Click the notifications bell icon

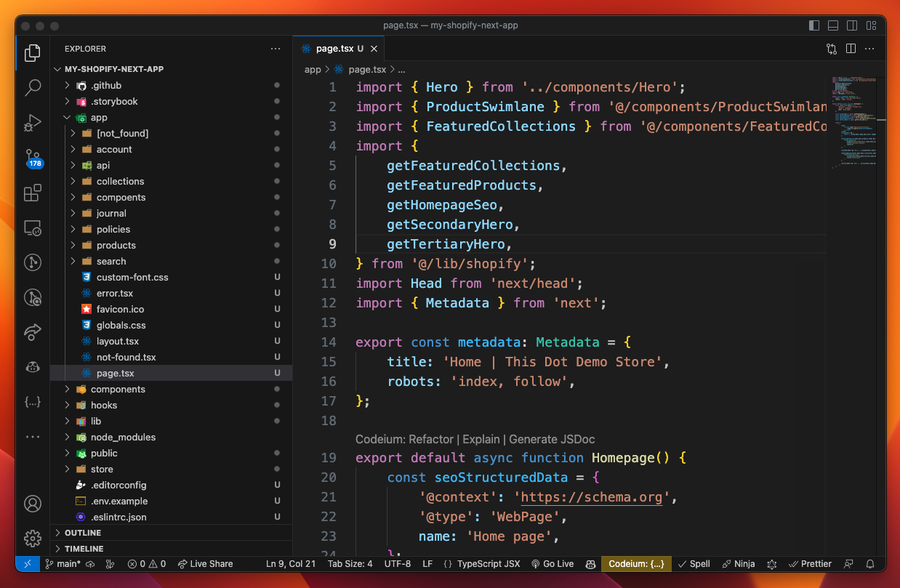pyautogui.click(x=869, y=563)
